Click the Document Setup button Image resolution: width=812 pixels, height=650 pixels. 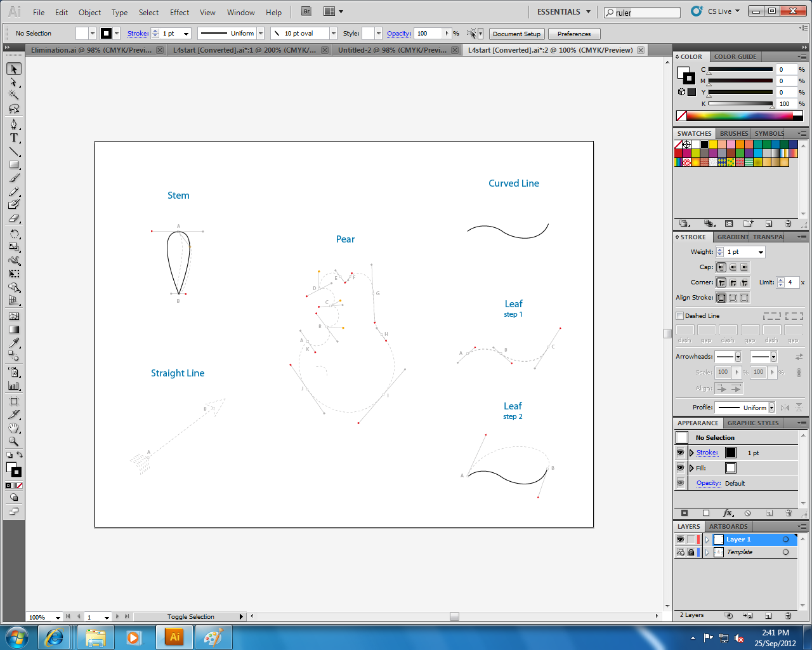coord(516,34)
